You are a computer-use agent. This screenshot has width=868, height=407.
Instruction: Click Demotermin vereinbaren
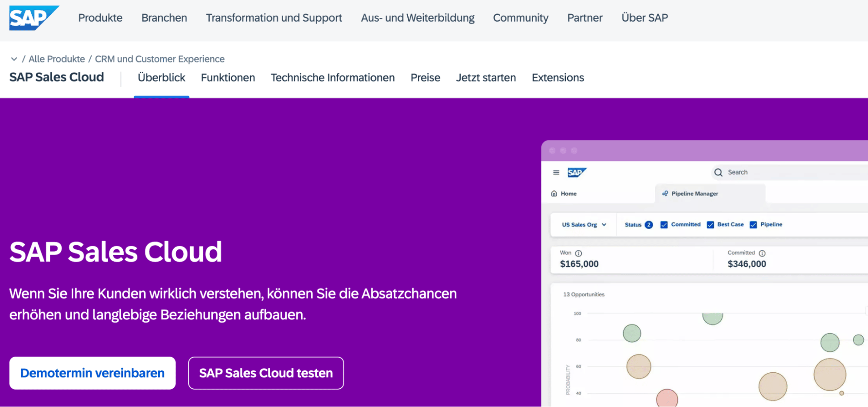coord(92,373)
